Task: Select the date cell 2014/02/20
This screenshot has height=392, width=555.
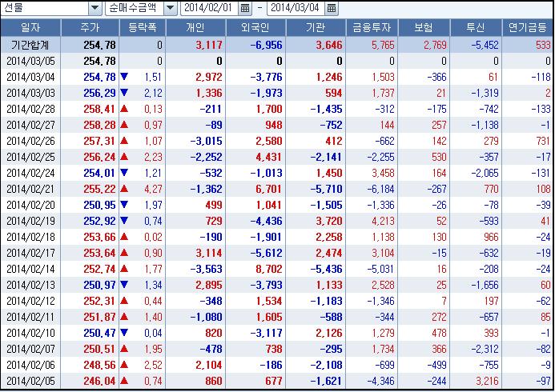Action: click(x=30, y=205)
